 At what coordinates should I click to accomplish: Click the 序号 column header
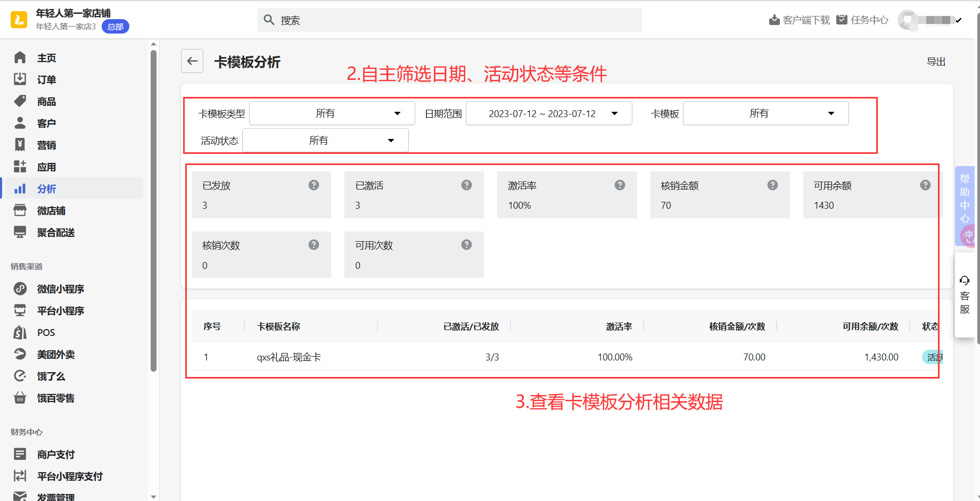point(212,326)
